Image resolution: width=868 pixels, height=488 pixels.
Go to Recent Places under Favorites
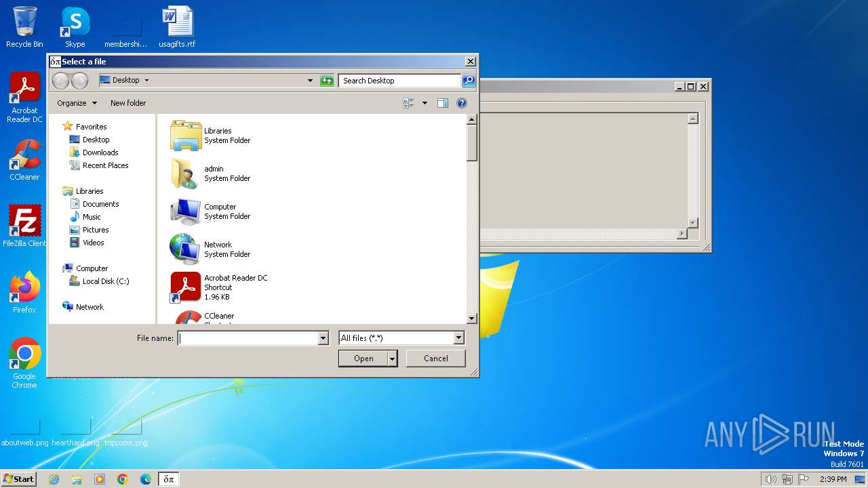(99, 165)
